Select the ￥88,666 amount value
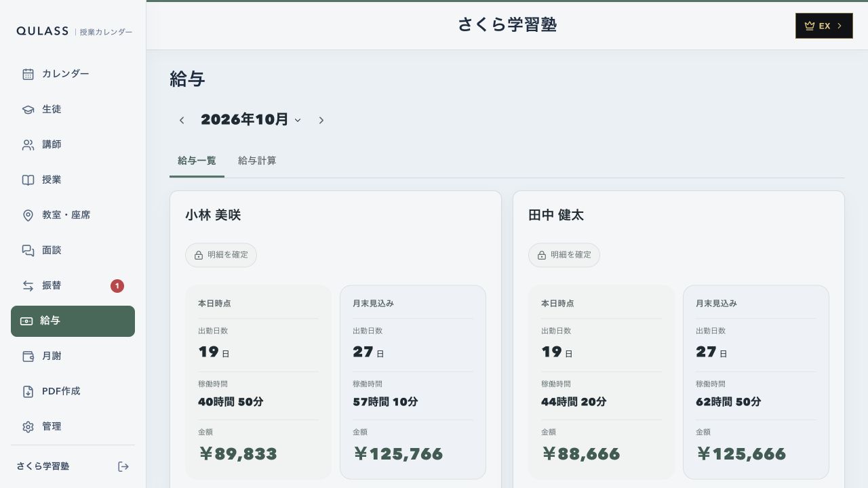The width and height of the screenshot is (868, 488). click(581, 453)
